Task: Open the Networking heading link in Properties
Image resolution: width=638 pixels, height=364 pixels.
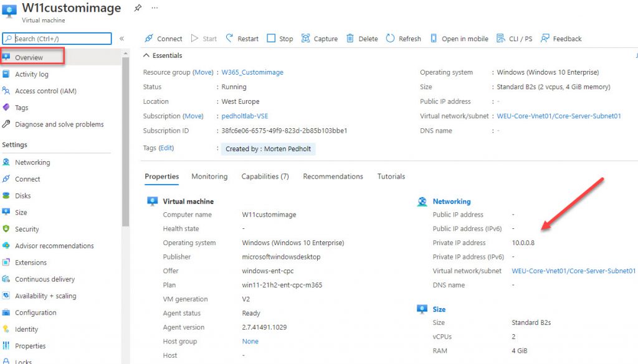Action: (451, 202)
